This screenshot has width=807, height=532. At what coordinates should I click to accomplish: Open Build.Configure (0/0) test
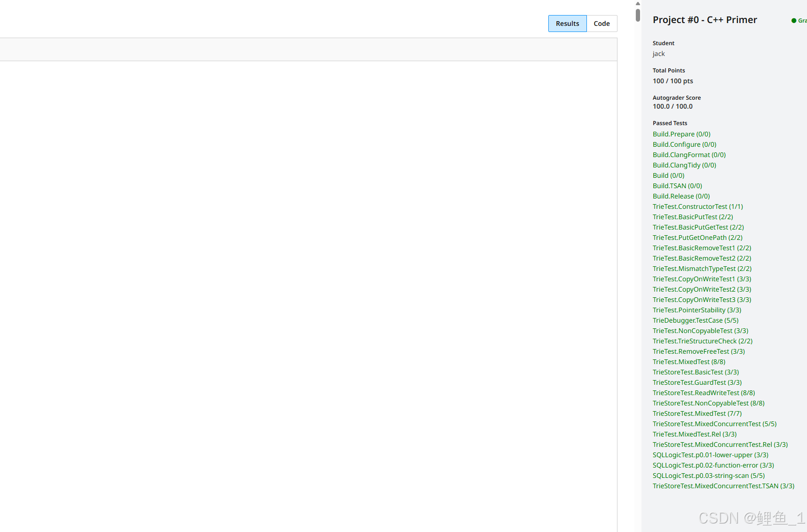[x=684, y=144]
